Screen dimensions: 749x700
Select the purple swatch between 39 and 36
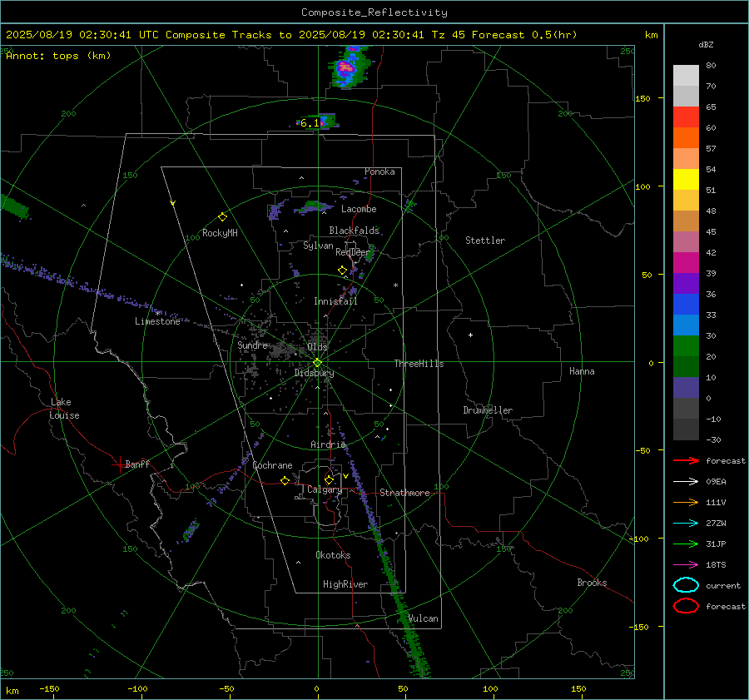click(686, 284)
